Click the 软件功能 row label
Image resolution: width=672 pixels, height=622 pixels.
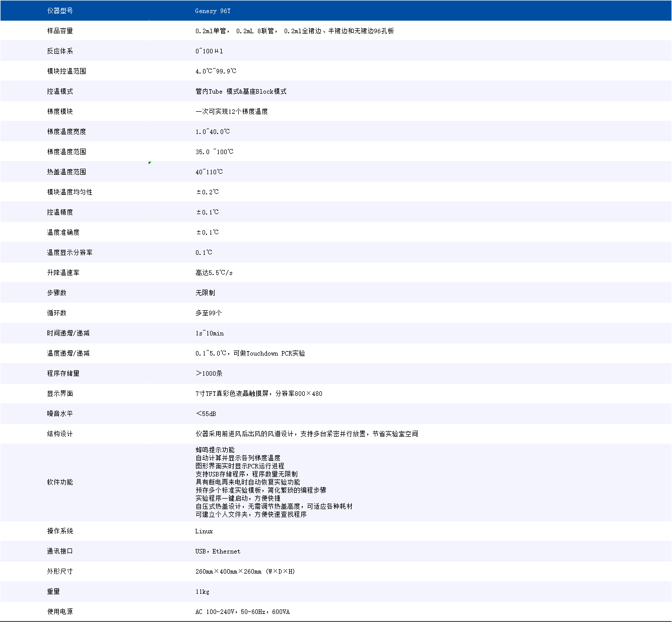pos(60,482)
